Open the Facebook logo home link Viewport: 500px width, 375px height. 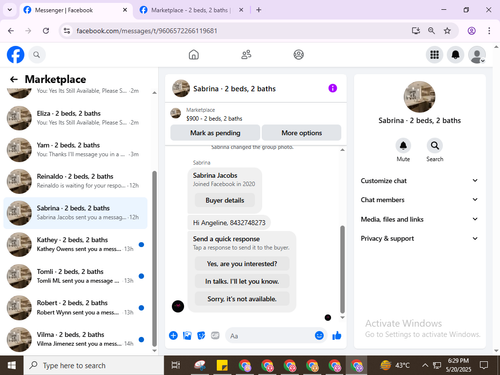(x=15, y=54)
